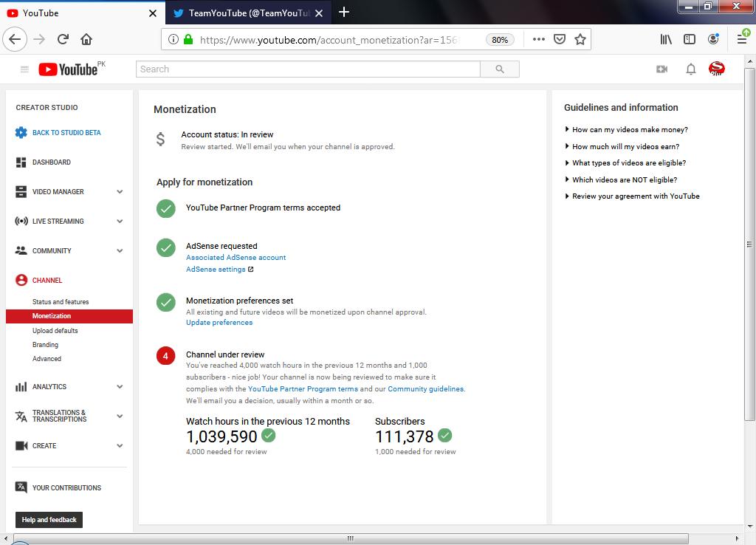
Task: Open Community guidelines link
Action: 425,388
